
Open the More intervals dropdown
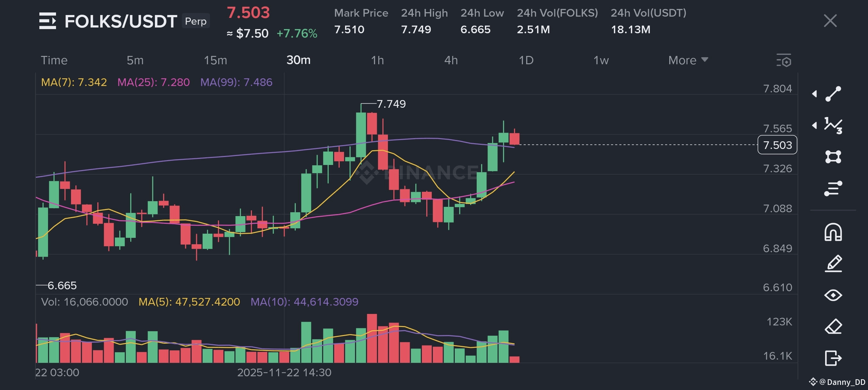click(x=688, y=60)
